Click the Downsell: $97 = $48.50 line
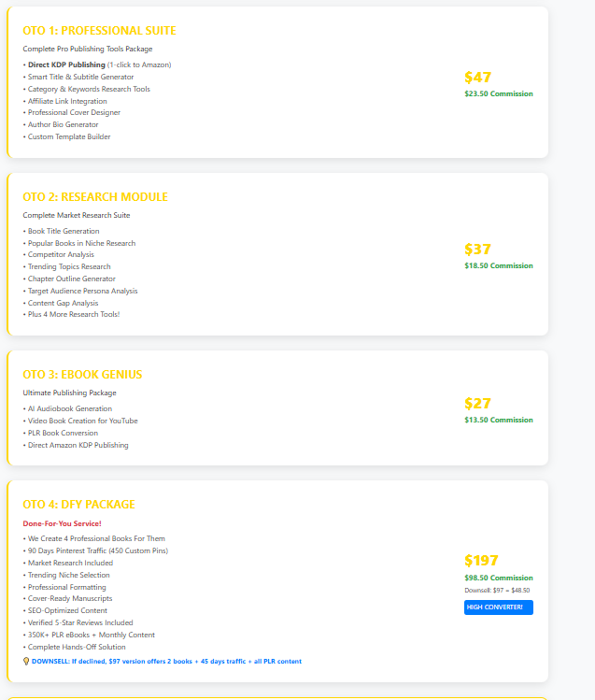This screenshot has width=595, height=700. [497, 591]
